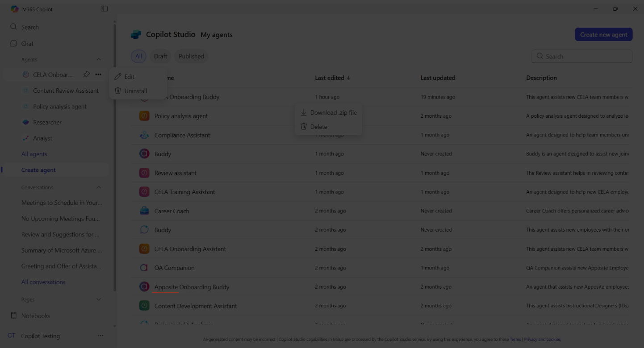Viewport: 644px width, 348px height.
Task: Open the Review assistant agent name
Action: click(x=176, y=173)
